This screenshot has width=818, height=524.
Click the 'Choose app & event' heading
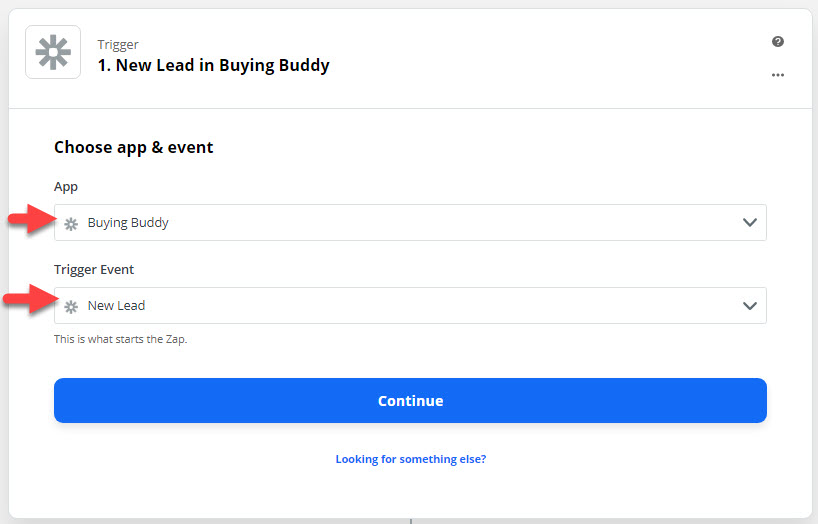point(134,148)
